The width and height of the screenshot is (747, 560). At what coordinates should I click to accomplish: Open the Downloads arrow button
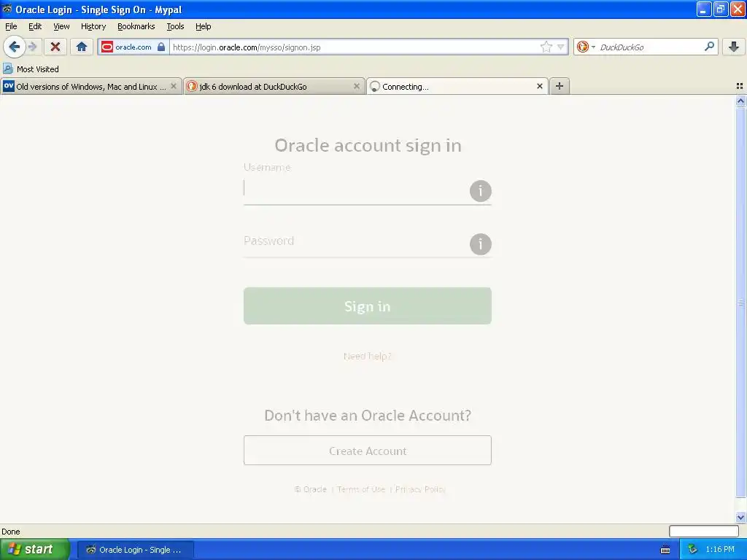click(734, 47)
